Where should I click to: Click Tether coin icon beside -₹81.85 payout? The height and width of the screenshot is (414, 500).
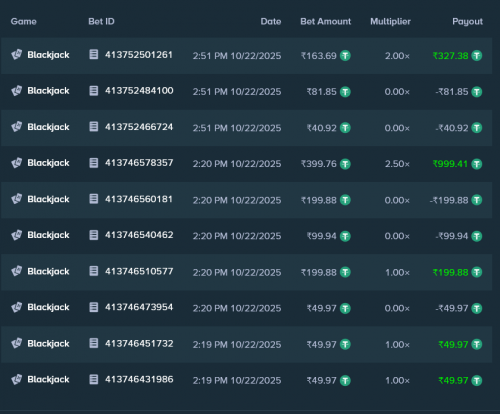(477, 92)
